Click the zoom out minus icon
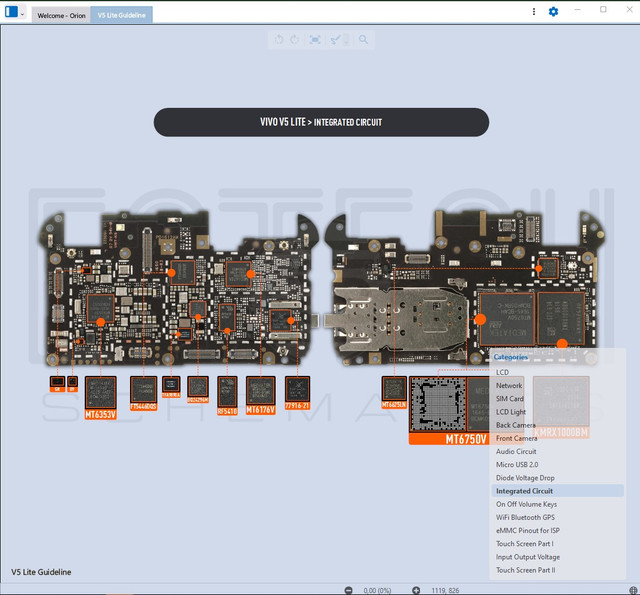 tap(348, 590)
